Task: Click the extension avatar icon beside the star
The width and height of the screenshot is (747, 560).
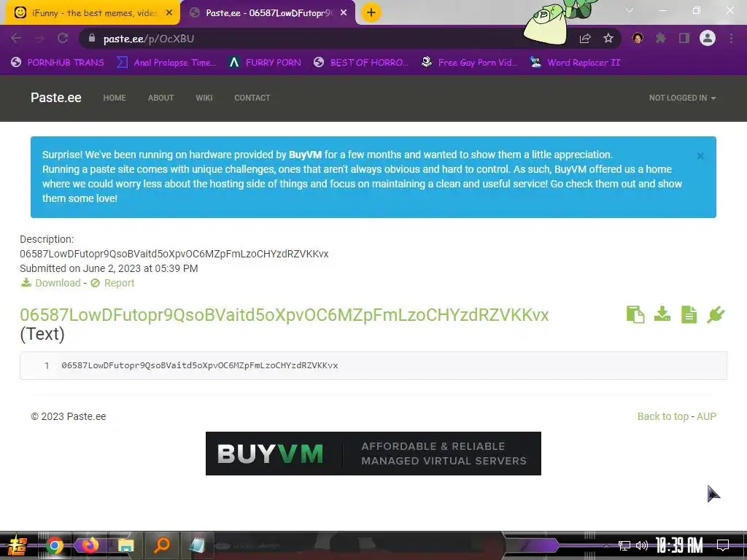Action: point(638,38)
